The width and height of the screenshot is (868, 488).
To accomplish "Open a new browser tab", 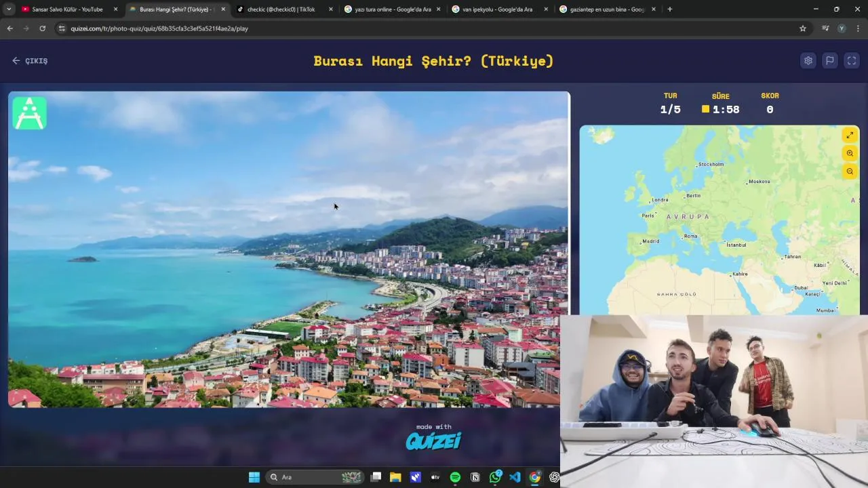I will point(670,9).
